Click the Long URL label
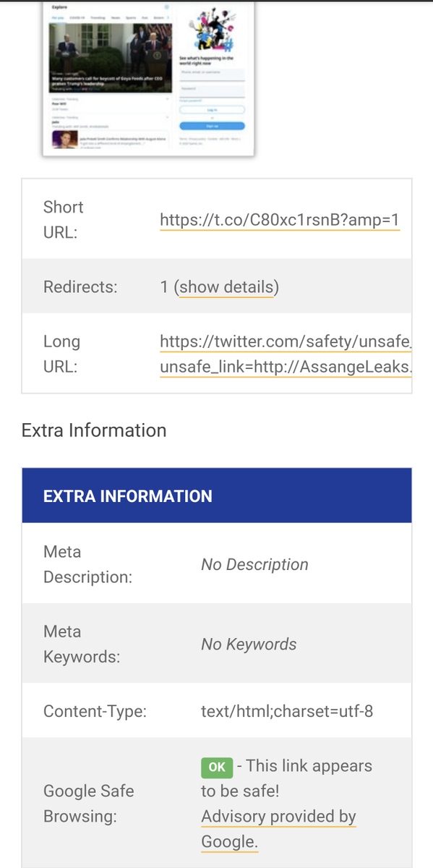Image resolution: width=433 pixels, height=868 pixels. point(61,354)
